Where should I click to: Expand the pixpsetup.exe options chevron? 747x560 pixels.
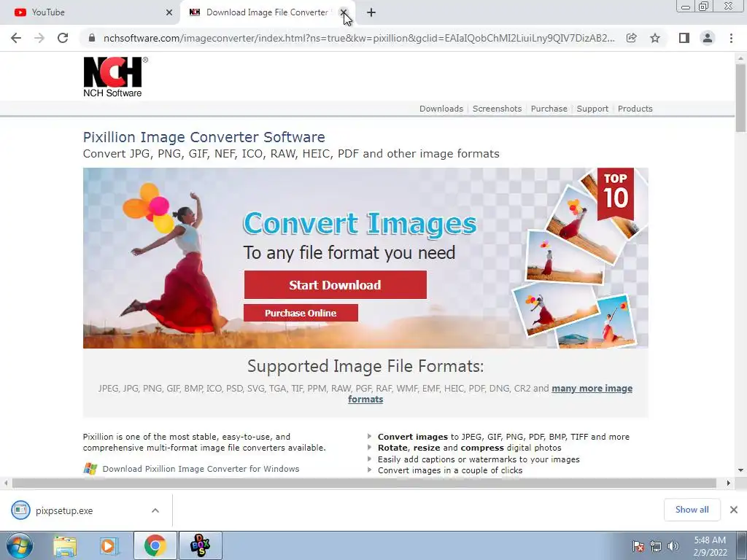tap(155, 510)
